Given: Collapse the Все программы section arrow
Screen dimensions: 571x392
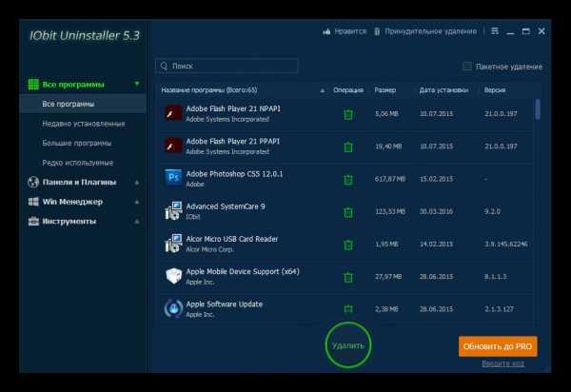Looking at the screenshot, I should (137, 84).
